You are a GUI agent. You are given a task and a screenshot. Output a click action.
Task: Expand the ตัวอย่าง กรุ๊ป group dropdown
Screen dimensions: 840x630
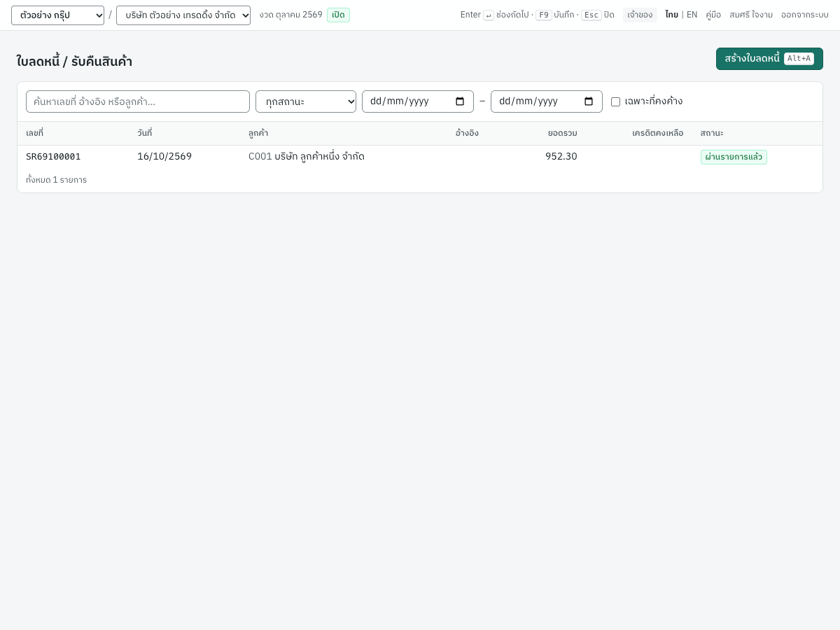[57, 15]
